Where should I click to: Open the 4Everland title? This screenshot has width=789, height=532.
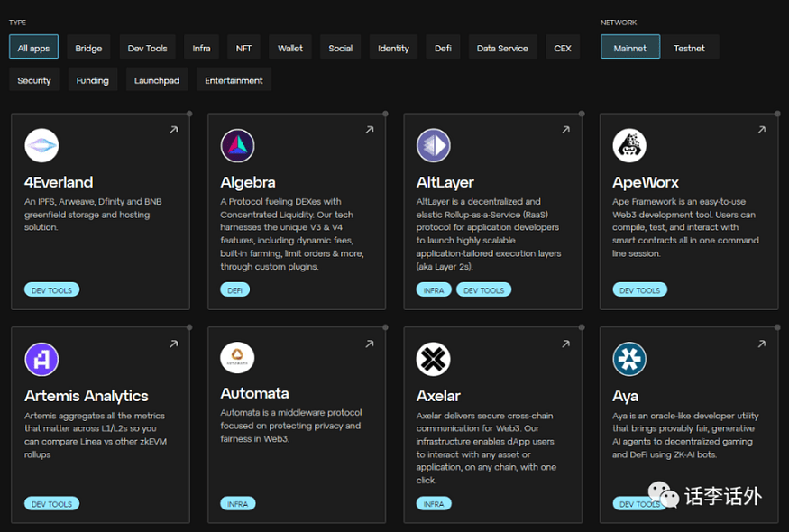59,182
